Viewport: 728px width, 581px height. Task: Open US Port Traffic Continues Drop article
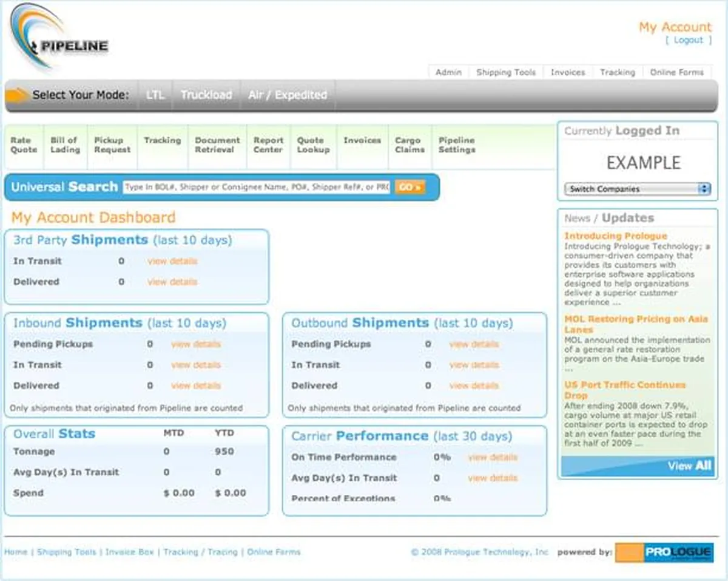[x=625, y=390]
